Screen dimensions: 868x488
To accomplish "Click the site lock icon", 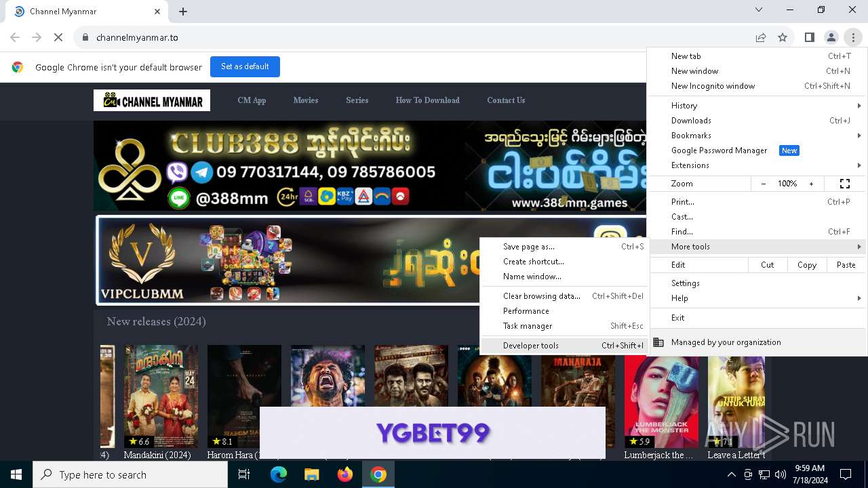I will point(85,37).
